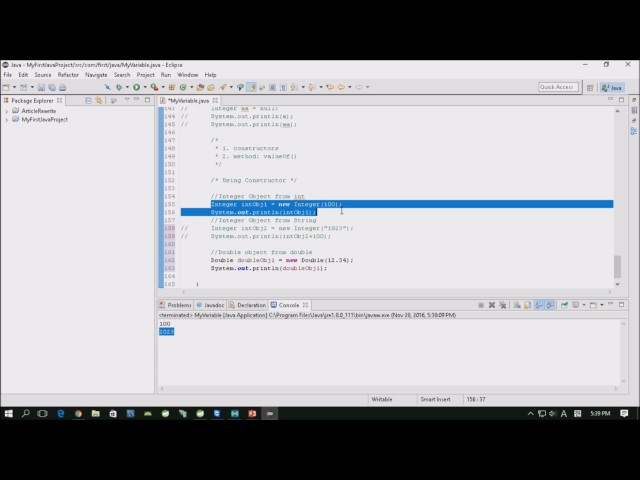Toggle Show Whitespace Characters icon
This screenshot has height=480, width=640.
pyautogui.click(x=283, y=87)
